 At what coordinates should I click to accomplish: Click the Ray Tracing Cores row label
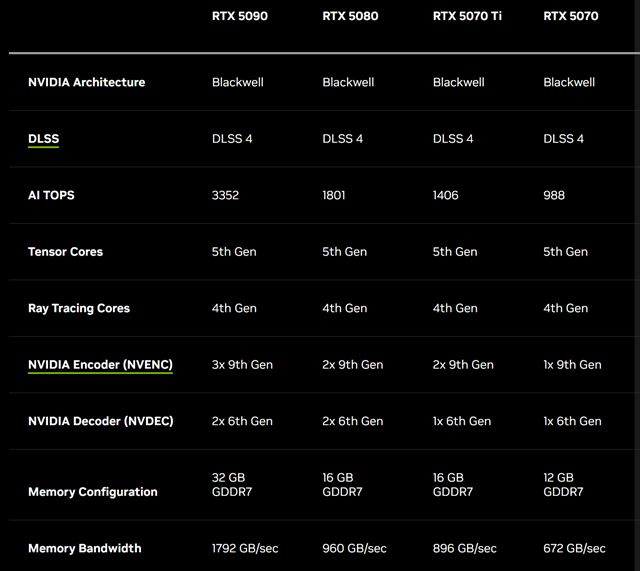click(x=79, y=308)
